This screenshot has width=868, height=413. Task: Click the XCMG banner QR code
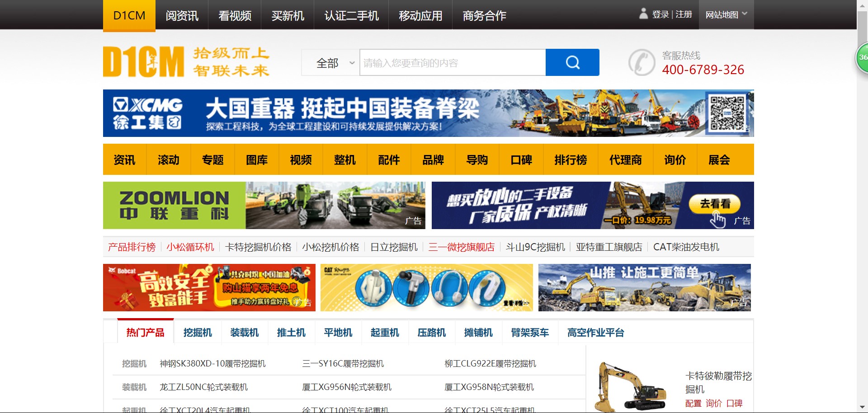coord(727,113)
